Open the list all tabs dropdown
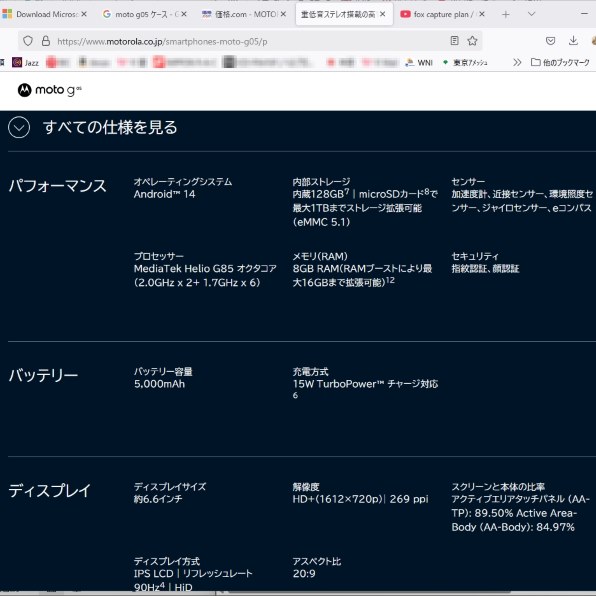Screen dimensions: 596x596 click(531, 14)
